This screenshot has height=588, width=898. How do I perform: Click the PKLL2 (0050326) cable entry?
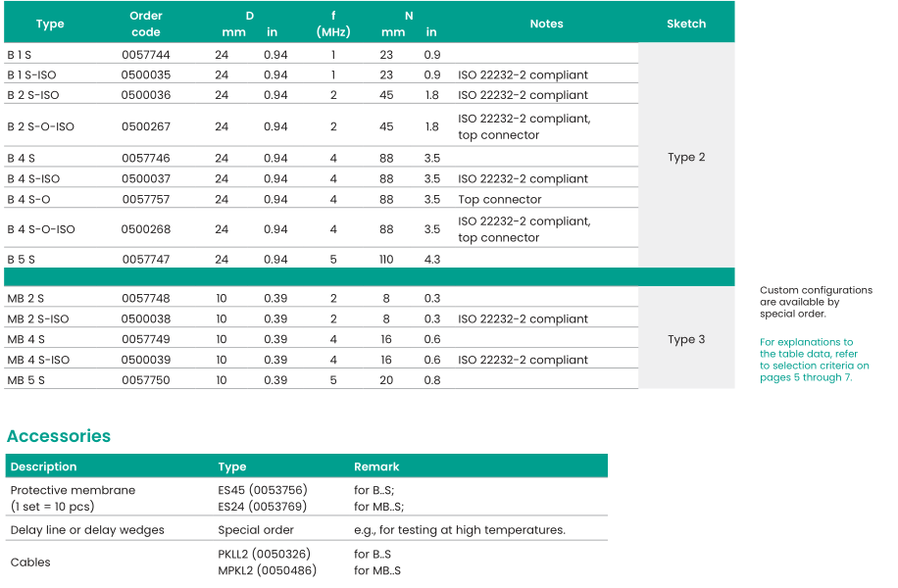(267, 554)
